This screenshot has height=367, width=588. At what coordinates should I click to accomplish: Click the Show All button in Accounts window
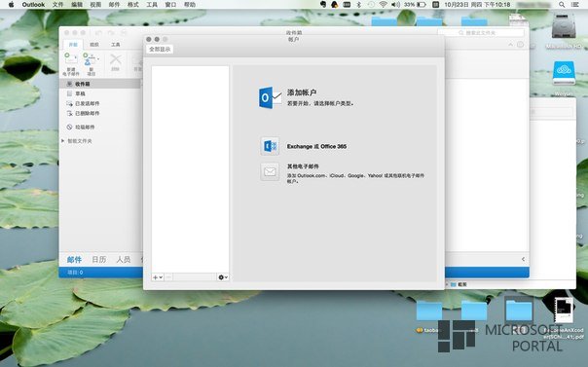click(160, 49)
